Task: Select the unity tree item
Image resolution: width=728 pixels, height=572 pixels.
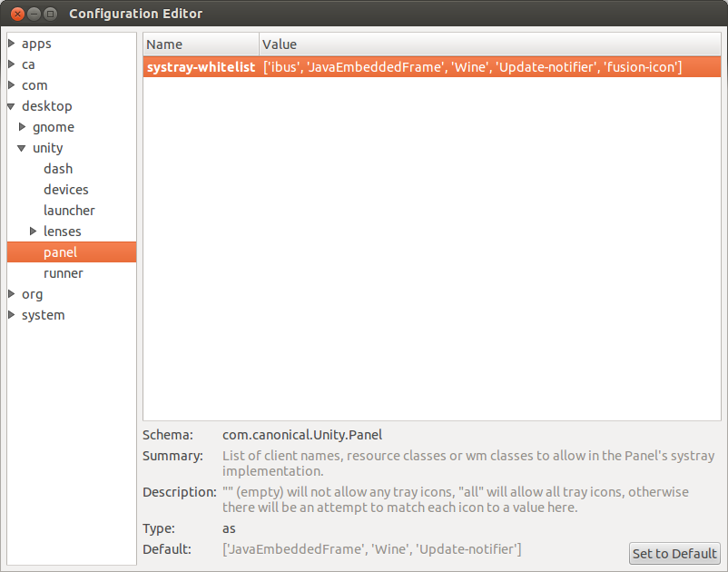Action: [48, 148]
